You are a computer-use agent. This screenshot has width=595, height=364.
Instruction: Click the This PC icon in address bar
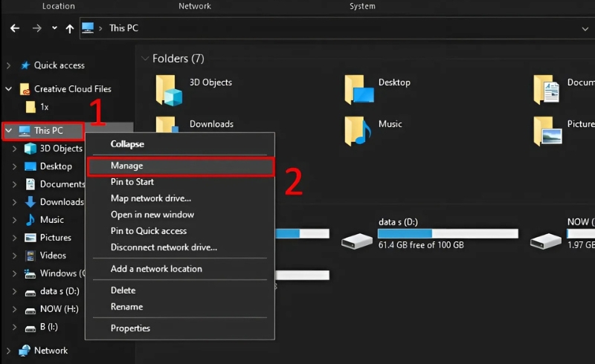88,27
